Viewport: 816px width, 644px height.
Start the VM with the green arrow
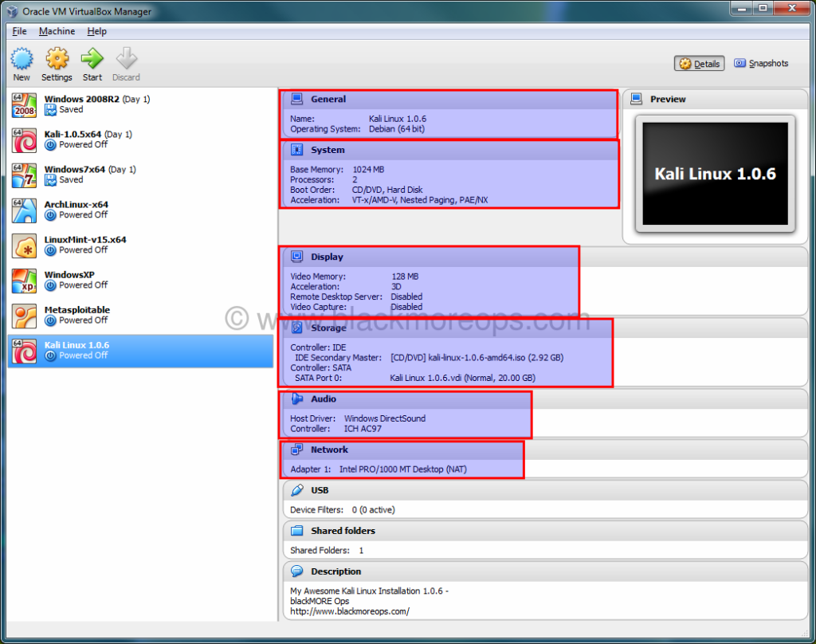(x=92, y=58)
